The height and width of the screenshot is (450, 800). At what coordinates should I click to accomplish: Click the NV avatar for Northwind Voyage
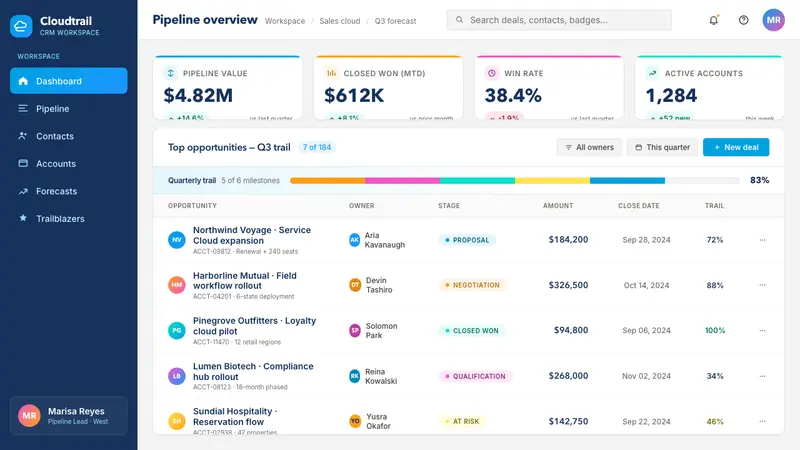point(177,240)
